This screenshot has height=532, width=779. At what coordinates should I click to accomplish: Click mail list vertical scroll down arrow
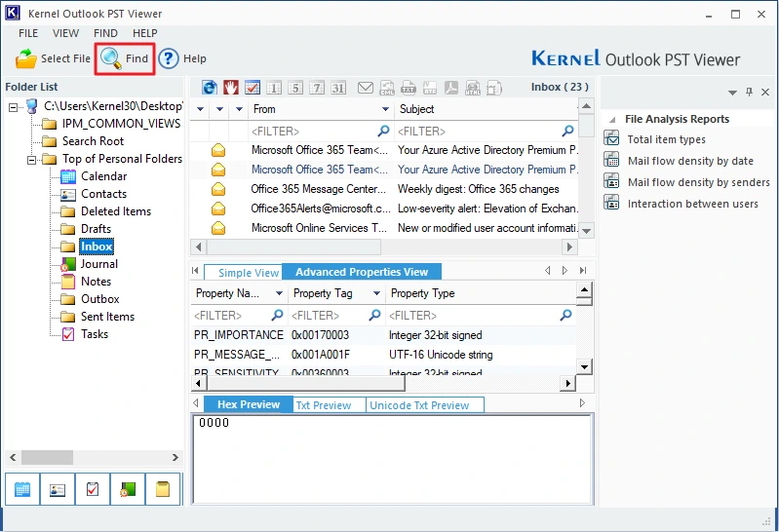pyautogui.click(x=587, y=231)
